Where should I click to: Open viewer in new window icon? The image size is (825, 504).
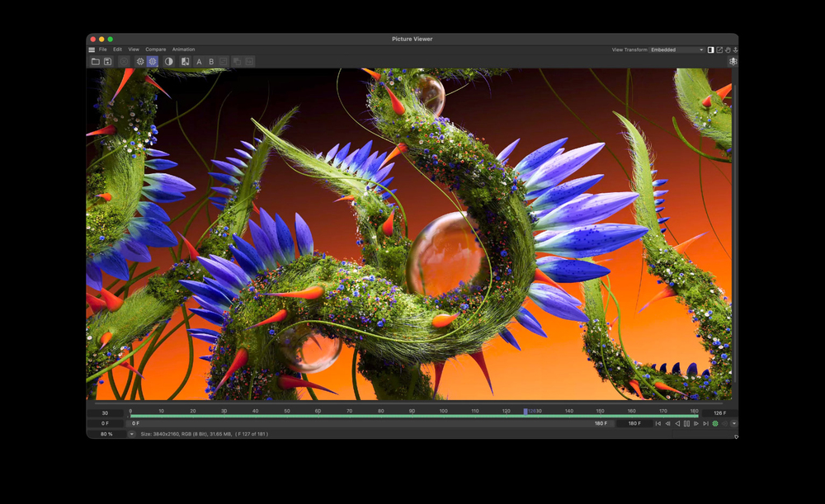click(x=719, y=50)
